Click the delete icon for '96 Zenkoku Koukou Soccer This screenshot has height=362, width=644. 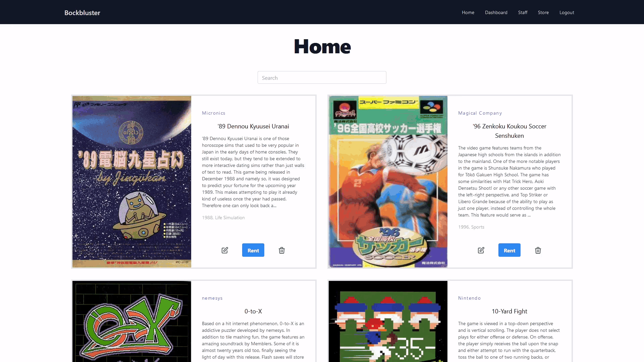tap(538, 251)
